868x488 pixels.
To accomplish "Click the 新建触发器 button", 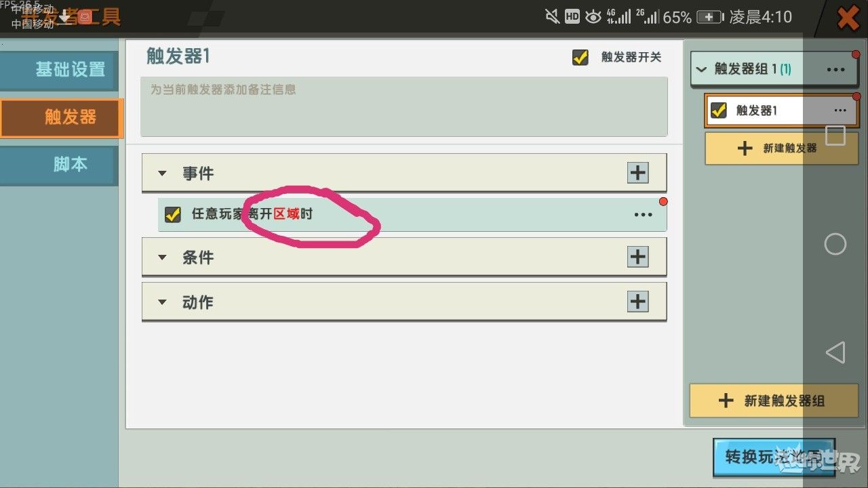I will click(x=781, y=148).
